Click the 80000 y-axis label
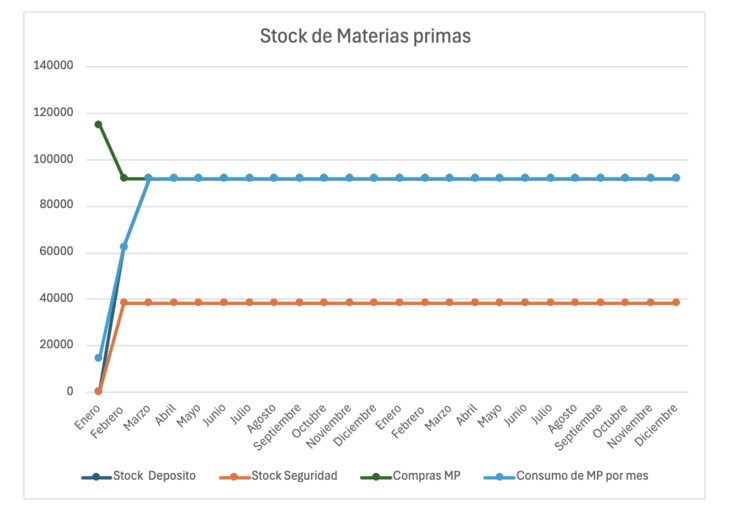This screenshot has width=742, height=510. [55, 206]
